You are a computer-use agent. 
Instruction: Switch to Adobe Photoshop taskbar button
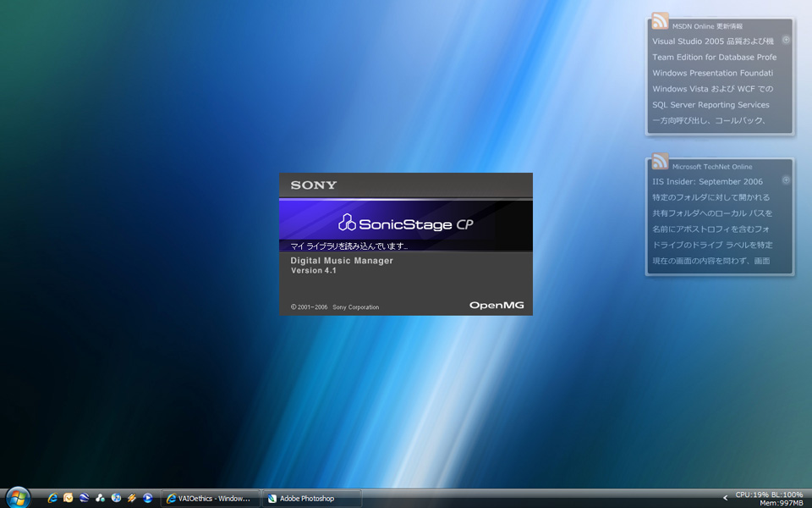pyautogui.click(x=312, y=499)
